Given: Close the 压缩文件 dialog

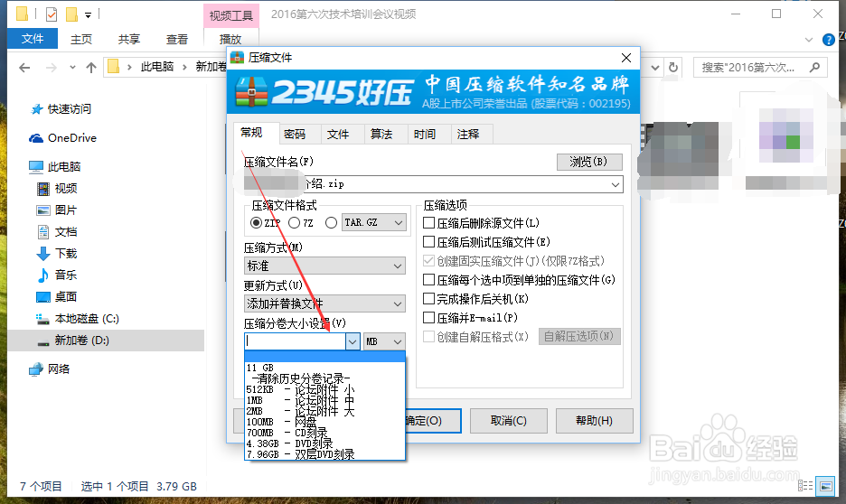Looking at the screenshot, I should [x=626, y=58].
